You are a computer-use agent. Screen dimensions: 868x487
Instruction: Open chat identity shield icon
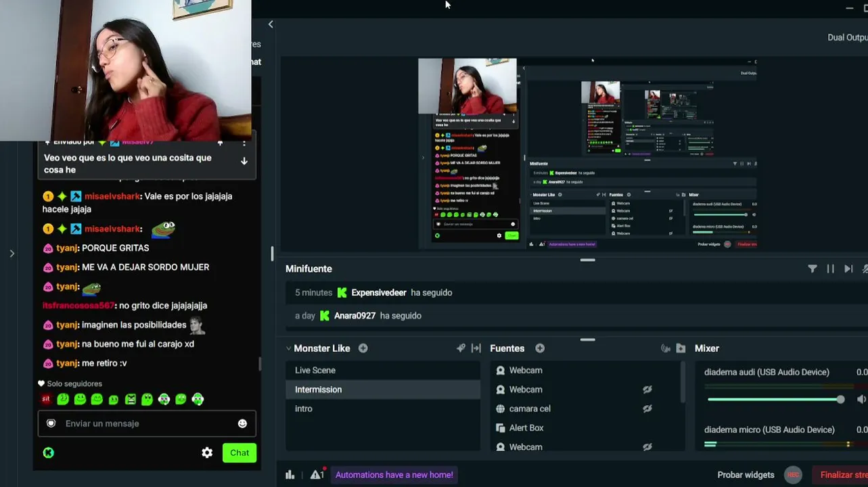51,423
